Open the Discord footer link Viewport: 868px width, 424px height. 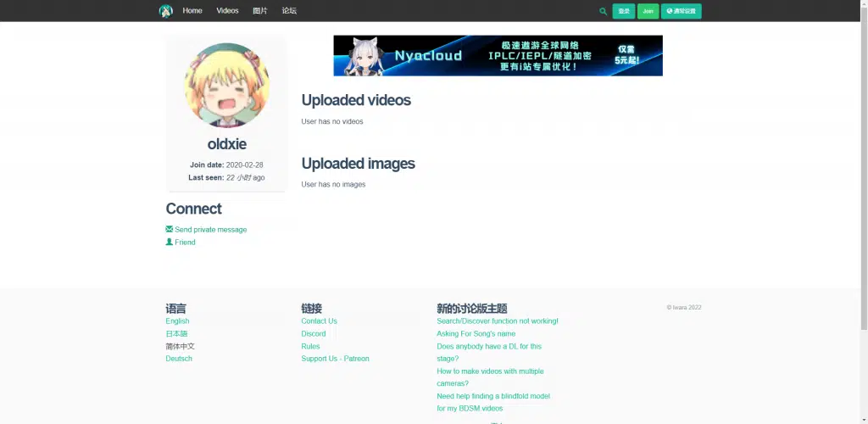point(313,333)
